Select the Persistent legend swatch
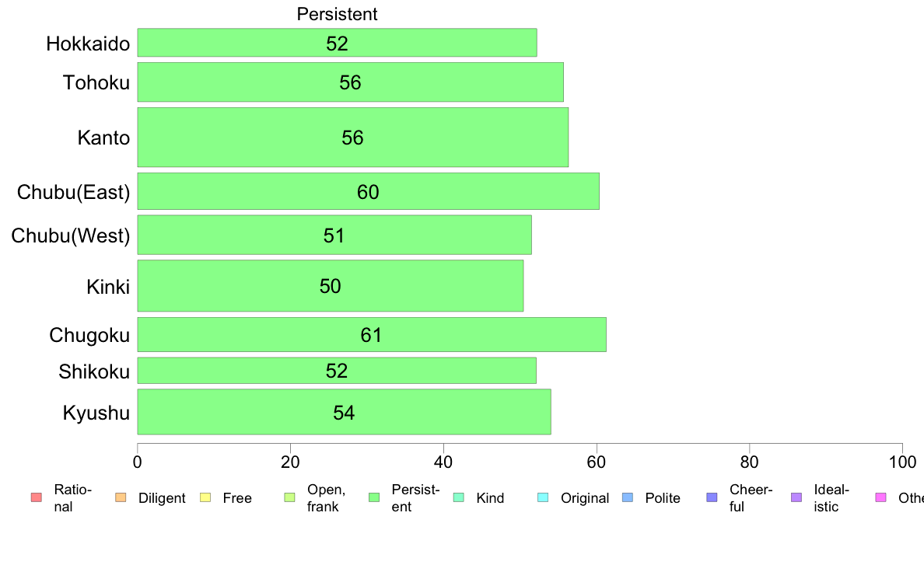Screen dimensions: 924x572 coord(373,497)
